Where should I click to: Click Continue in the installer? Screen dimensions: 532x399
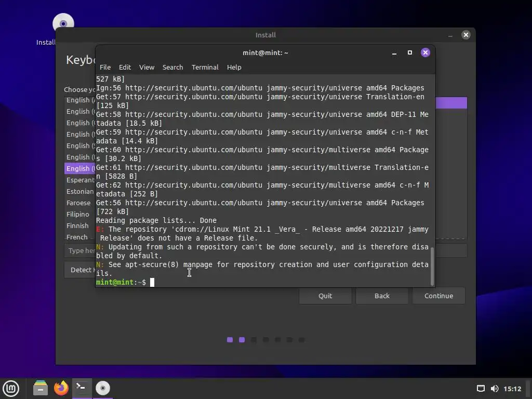438,296
